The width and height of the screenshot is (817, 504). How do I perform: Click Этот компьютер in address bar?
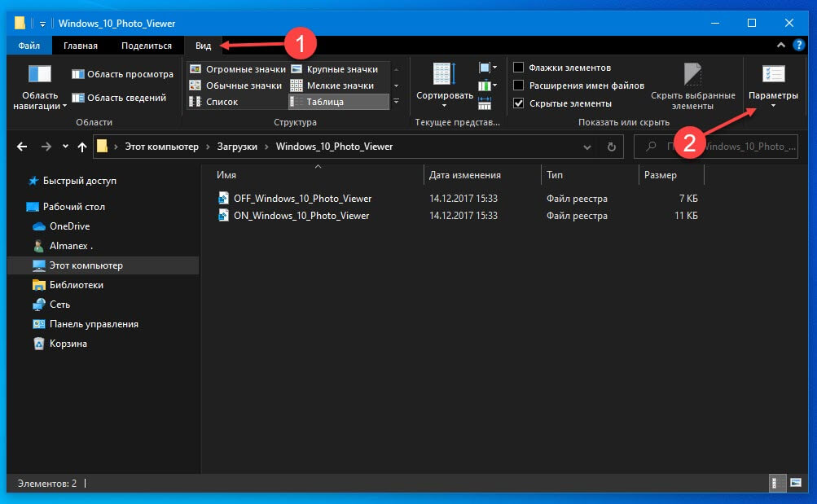(161, 147)
